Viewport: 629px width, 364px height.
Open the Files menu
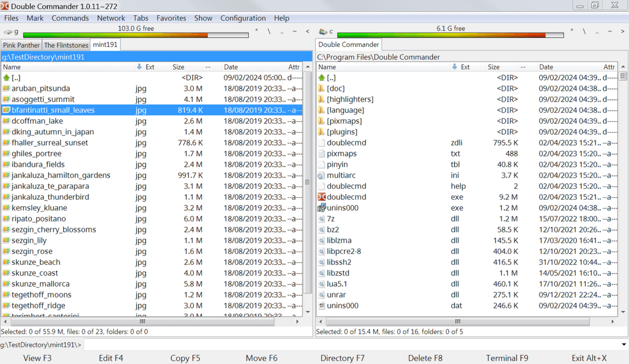point(11,18)
